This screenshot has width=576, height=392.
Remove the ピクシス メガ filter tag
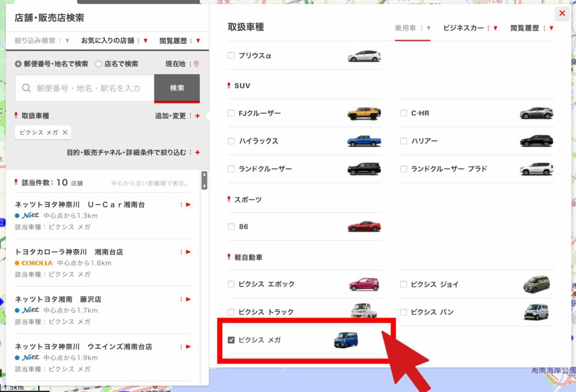click(65, 132)
